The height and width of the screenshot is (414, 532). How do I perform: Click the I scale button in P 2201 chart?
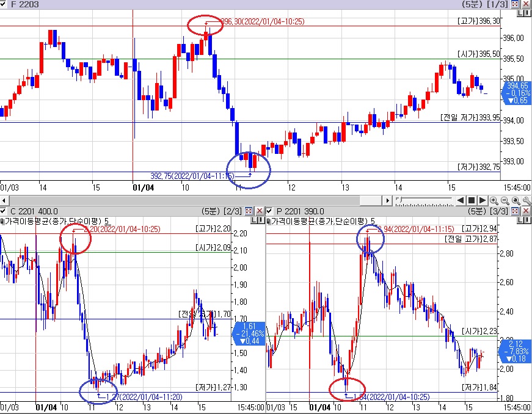(528, 220)
